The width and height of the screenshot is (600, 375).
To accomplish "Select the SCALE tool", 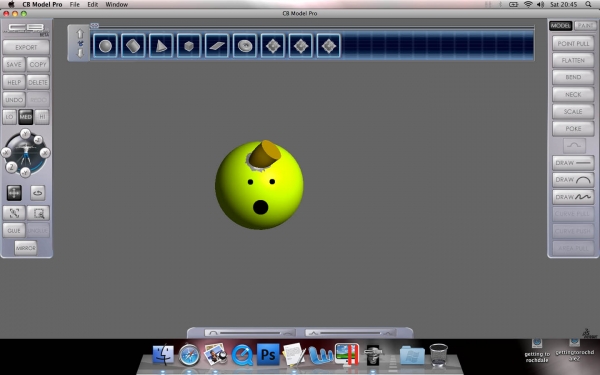I will (573, 111).
